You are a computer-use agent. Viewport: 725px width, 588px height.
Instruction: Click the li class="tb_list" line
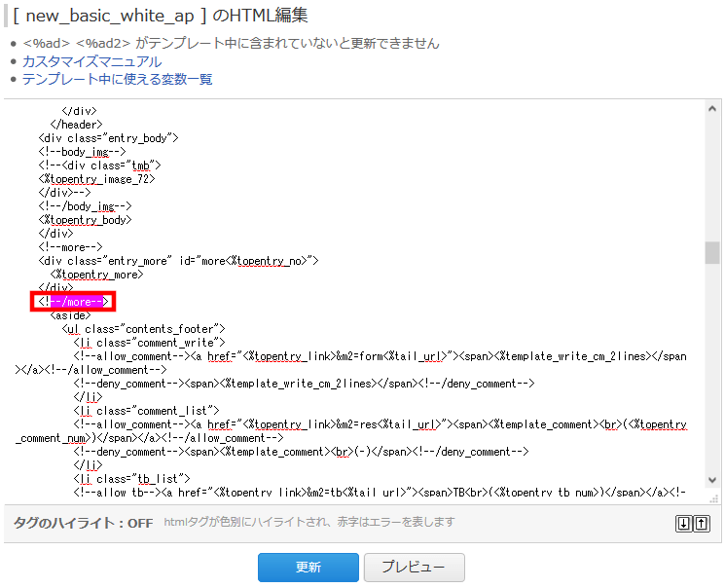coord(131,479)
